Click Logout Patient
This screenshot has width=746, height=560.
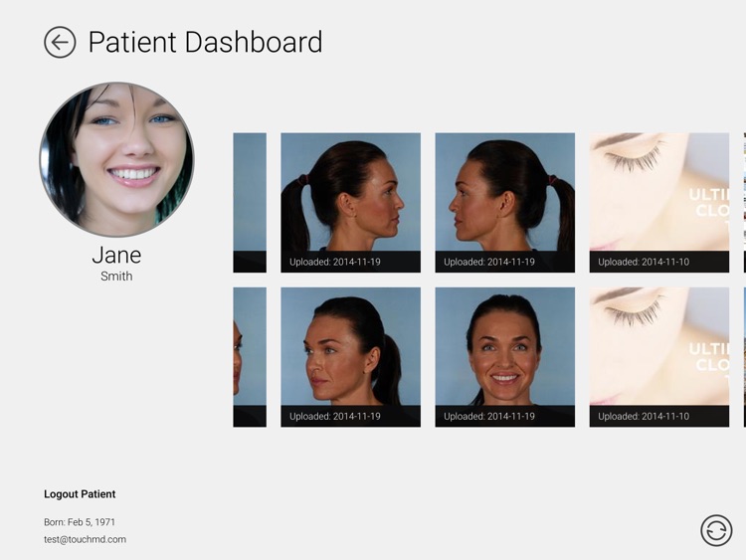point(80,494)
